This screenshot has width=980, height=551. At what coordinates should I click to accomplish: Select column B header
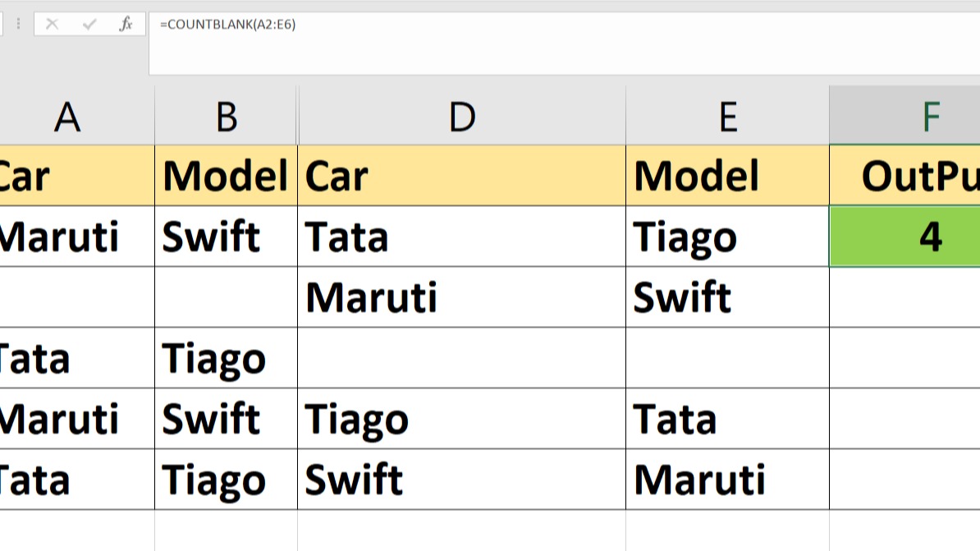click(225, 116)
